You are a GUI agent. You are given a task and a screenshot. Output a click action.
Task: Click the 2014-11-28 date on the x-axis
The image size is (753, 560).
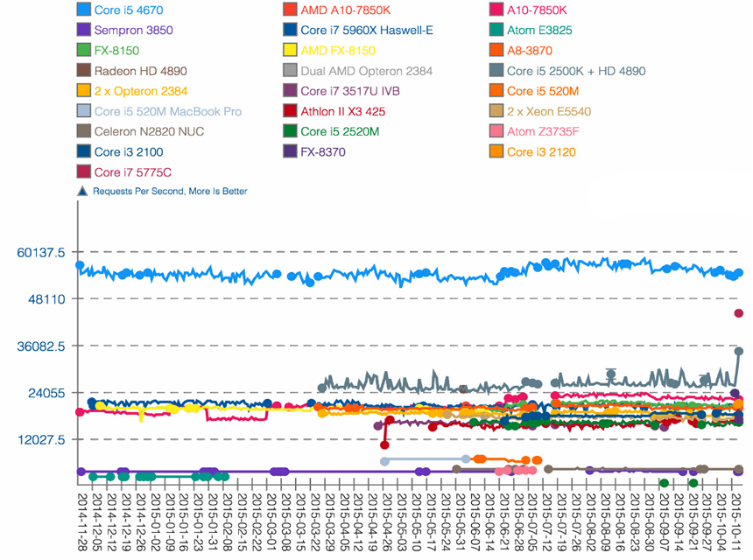click(x=81, y=522)
